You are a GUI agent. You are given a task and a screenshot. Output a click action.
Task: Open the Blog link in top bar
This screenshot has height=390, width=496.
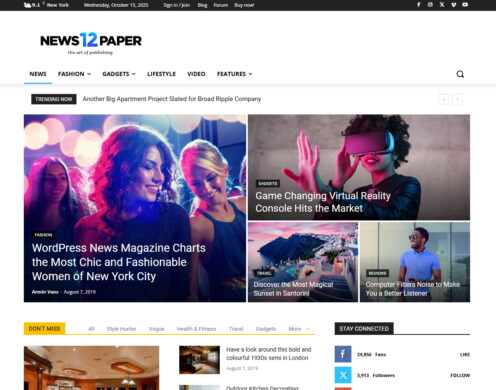coord(202,5)
